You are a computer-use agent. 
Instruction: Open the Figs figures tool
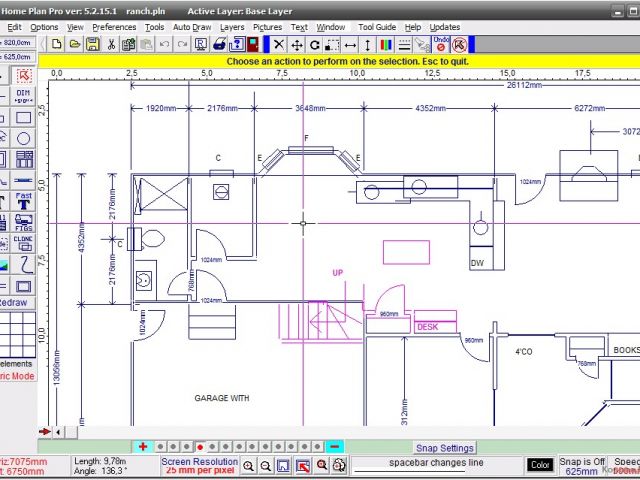tap(24, 223)
